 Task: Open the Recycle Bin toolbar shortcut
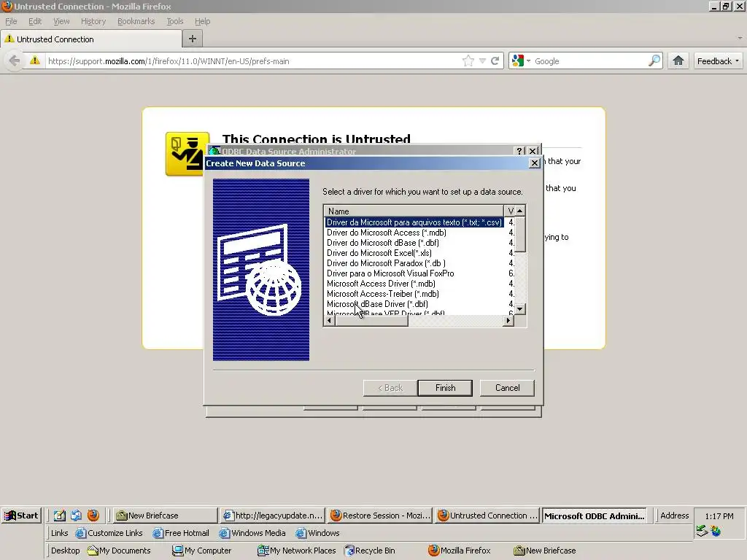370,551
